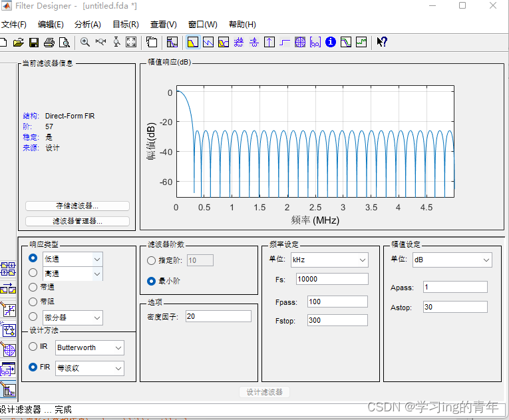This screenshot has width=509, height=420.
Task: Expand the 低通 response type dropdown
Action: tap(97, 259)
